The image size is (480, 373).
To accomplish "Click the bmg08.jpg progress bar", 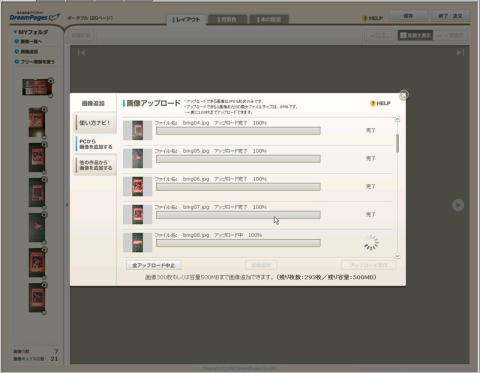I will (x=238, y=243).
